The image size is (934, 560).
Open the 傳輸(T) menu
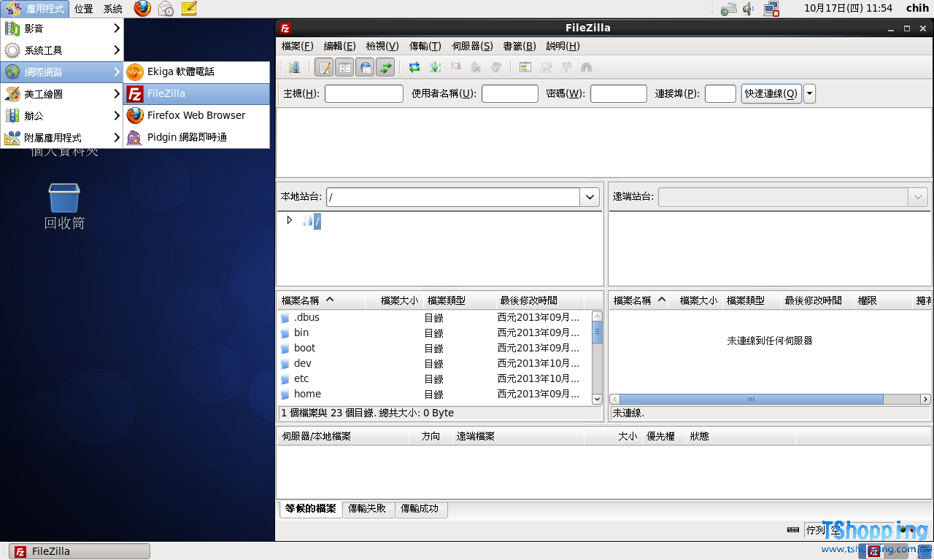(x=425, y=46)
